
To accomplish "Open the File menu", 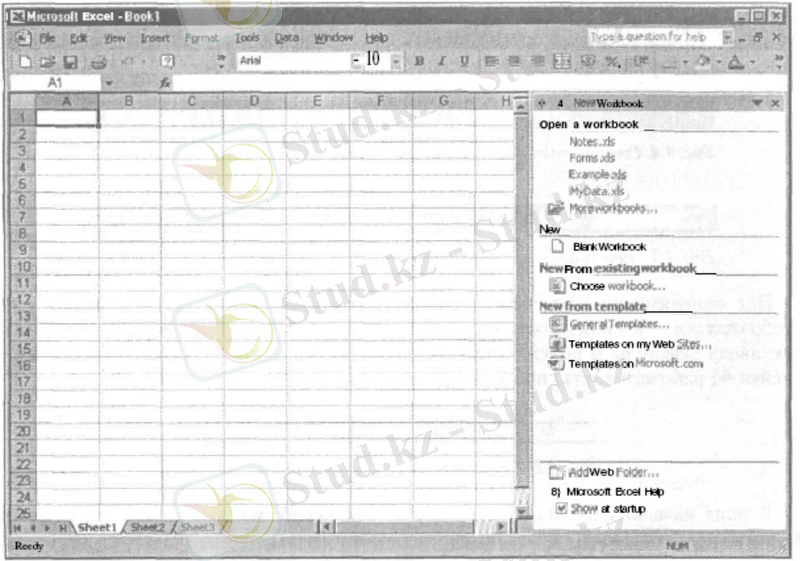I will point(47,38).
